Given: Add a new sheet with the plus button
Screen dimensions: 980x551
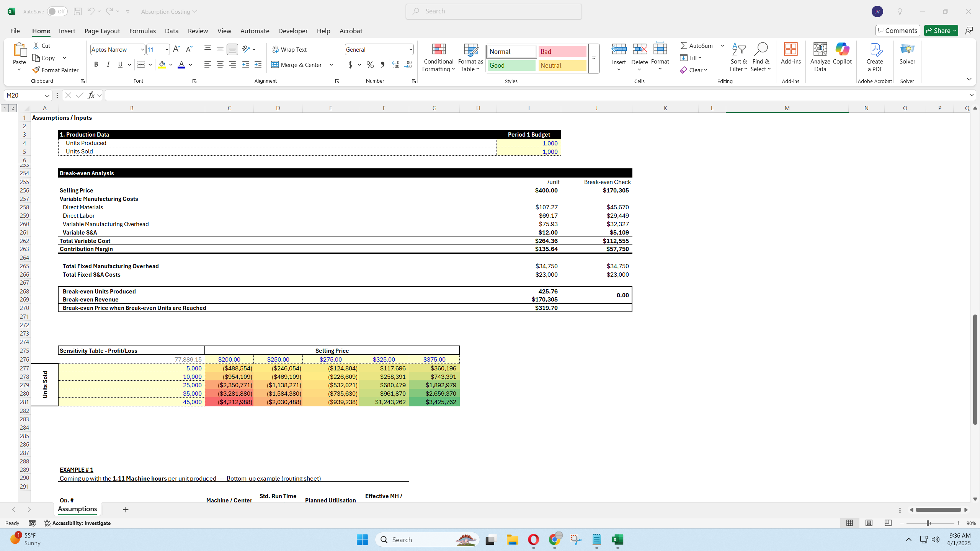Looking at the screenshot, I should [x=126, y=509].
